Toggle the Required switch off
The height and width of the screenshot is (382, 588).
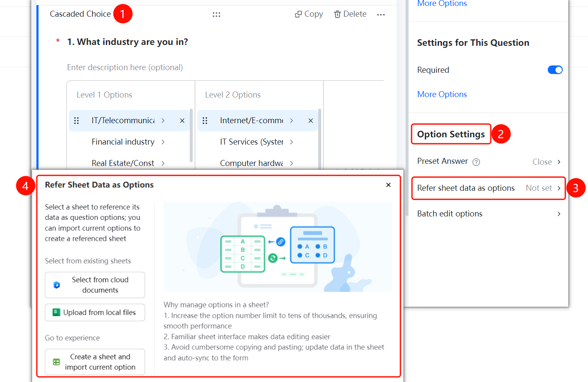click(555, 70)
